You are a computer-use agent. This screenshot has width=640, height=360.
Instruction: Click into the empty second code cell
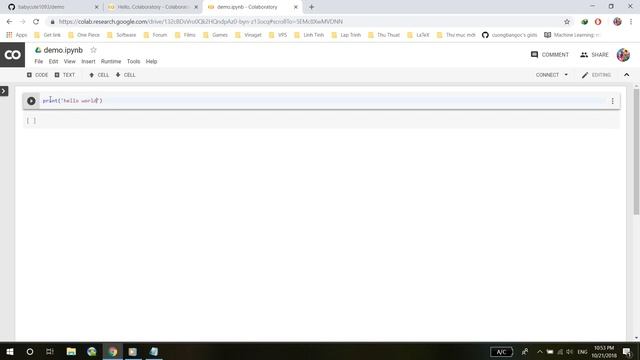(327, 120)
